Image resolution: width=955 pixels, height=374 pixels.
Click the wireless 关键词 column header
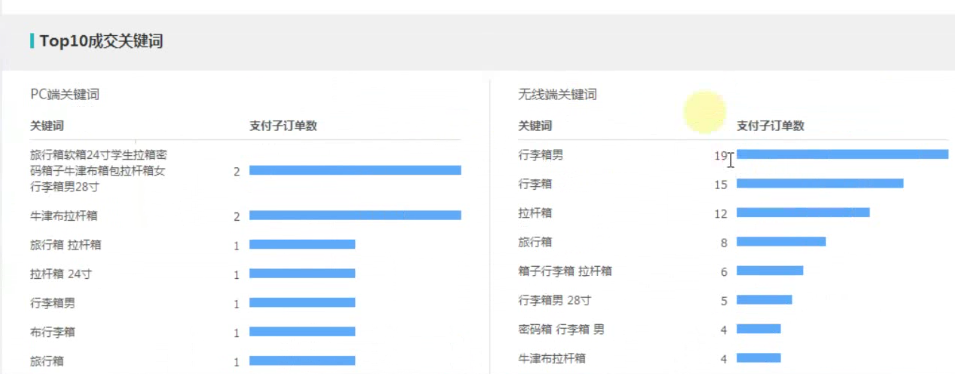tap(535, 126)
